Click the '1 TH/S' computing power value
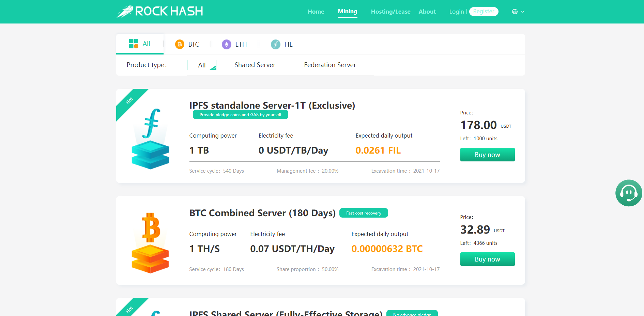The image size is (644, 316). click(204, 249)
